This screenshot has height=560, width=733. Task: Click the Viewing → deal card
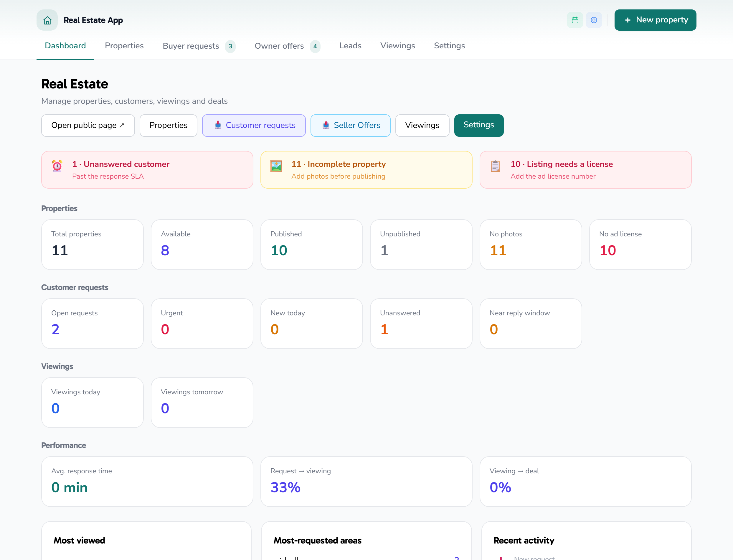pos(585,482)
